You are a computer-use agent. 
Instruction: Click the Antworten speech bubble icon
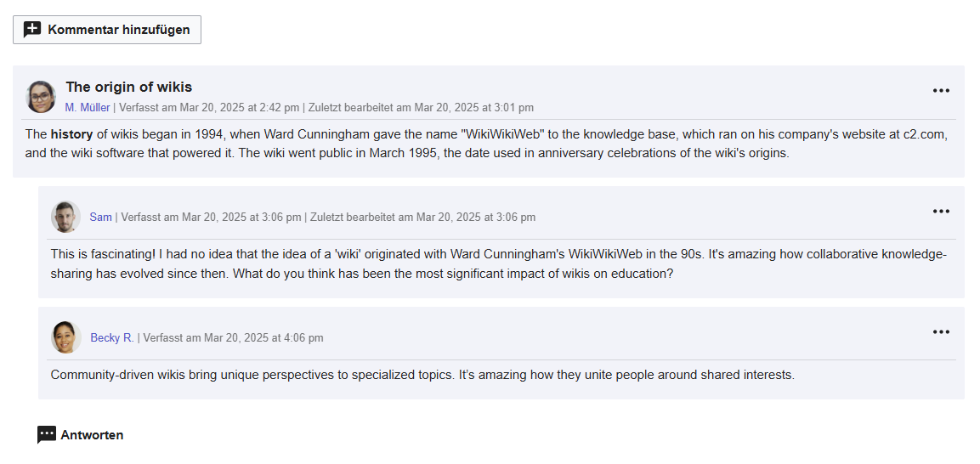click(x=47, y=435)
